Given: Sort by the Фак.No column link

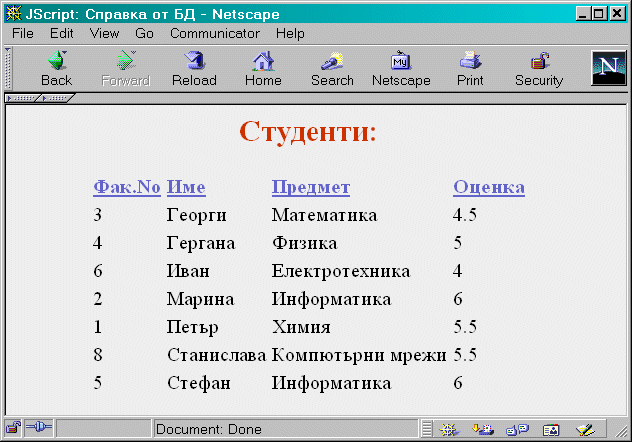Looking at the screenshot, I should (x=127, y=187).
